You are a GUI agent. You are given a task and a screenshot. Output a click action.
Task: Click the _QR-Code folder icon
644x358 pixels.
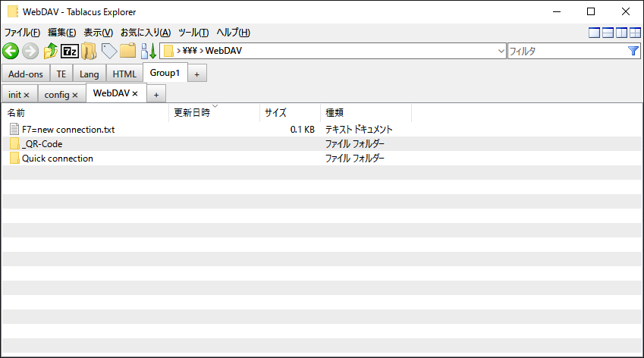[x=14, y=143]
